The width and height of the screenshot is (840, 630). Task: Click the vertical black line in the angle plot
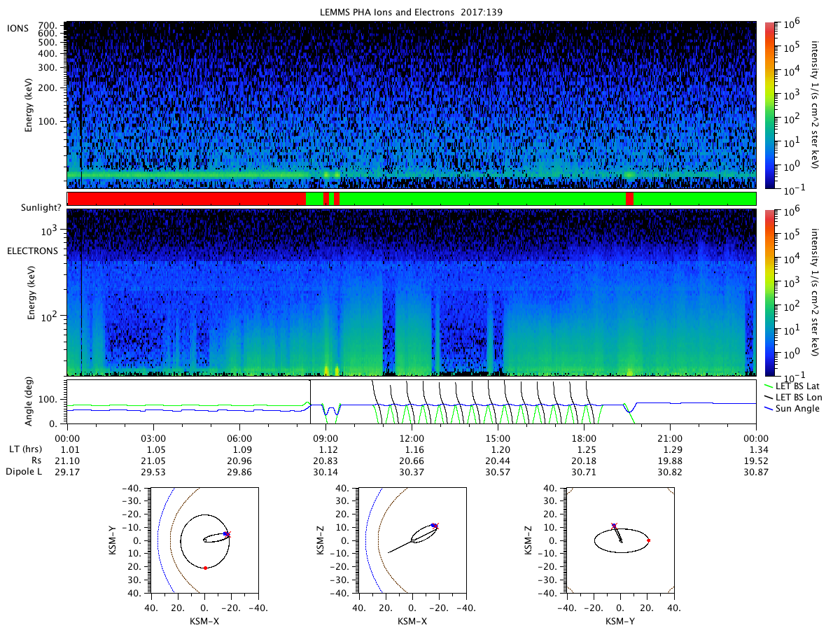[310, 401]
